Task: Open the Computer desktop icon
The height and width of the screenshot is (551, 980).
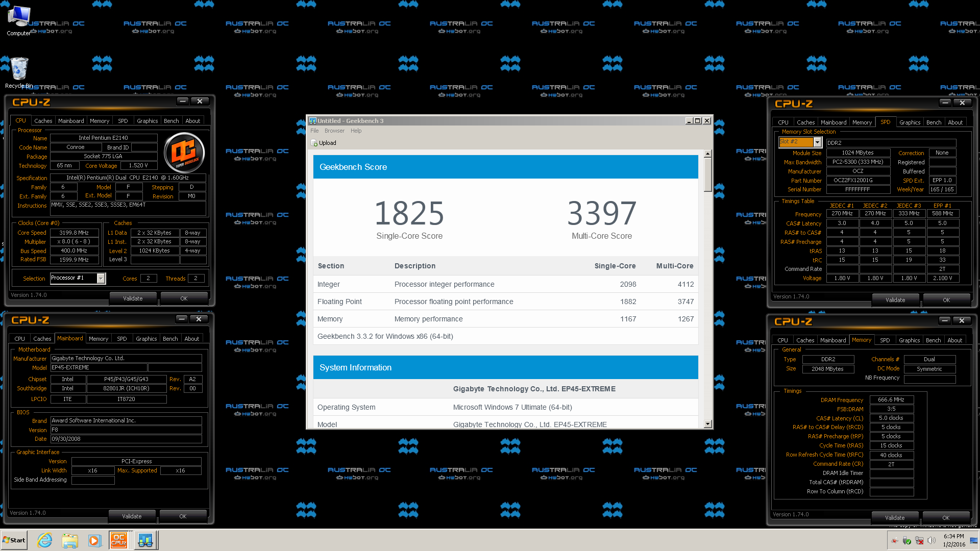Action: tap(19, 21)
